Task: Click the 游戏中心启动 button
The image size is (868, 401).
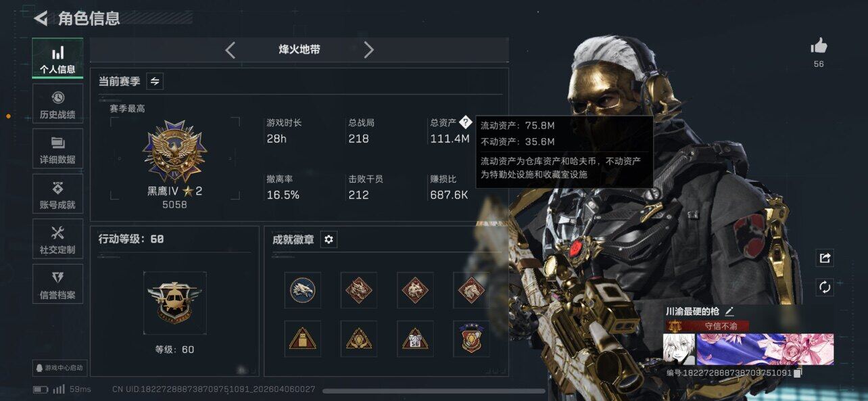Action: [58, 368]
